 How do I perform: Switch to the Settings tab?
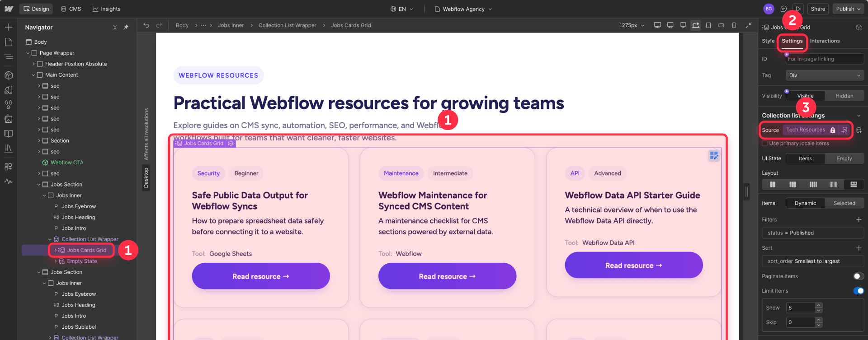pyautogui.click(x=792, y=41)
